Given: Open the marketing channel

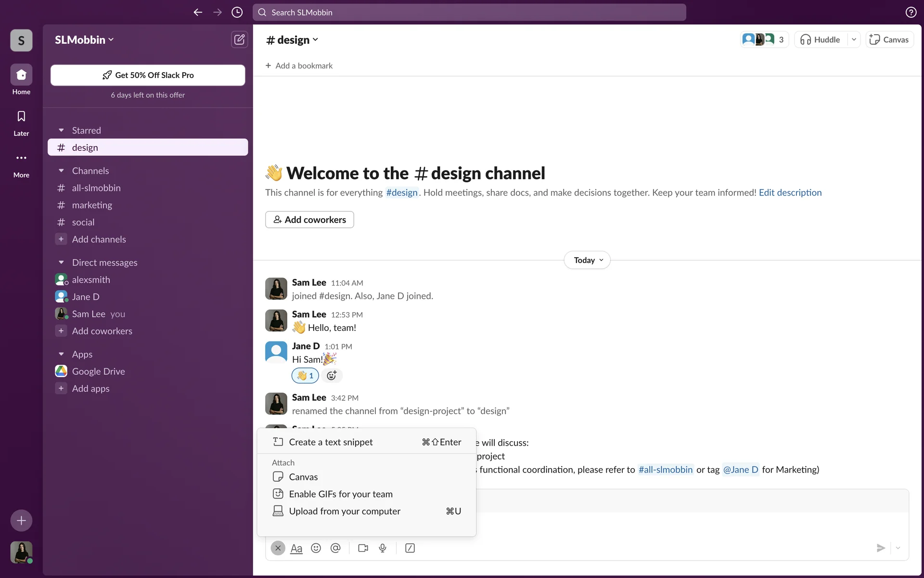Looking at the screenshot, I should point(92,205).
